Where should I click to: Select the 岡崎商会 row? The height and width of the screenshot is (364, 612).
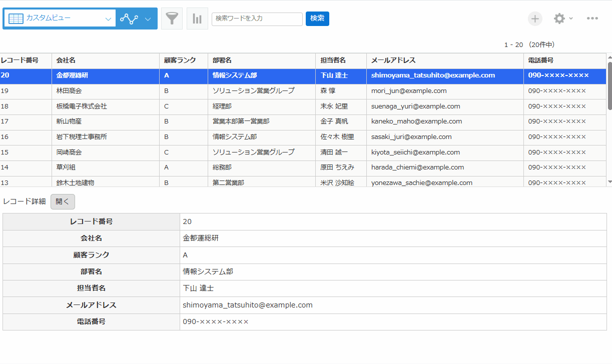point(303,153)
